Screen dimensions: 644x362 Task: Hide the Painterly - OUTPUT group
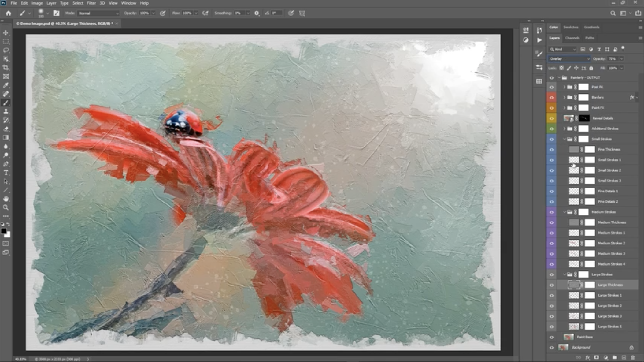tap(552, 77)
